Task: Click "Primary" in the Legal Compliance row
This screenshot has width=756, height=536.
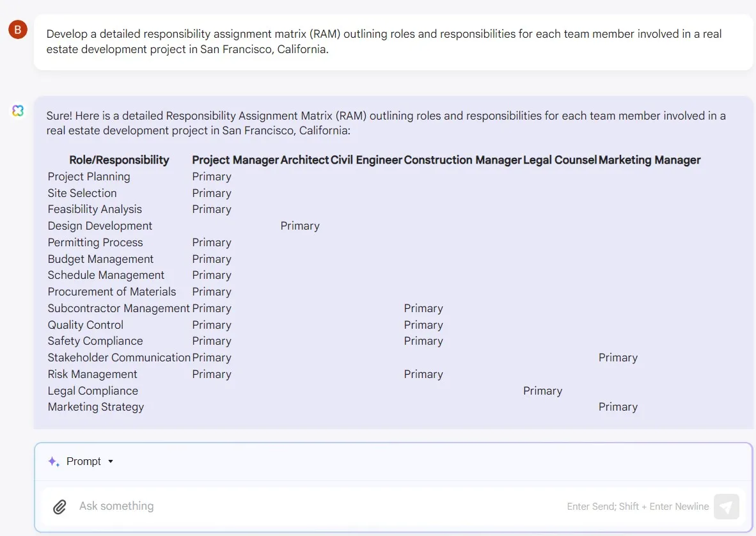Action: pos(542,391)
